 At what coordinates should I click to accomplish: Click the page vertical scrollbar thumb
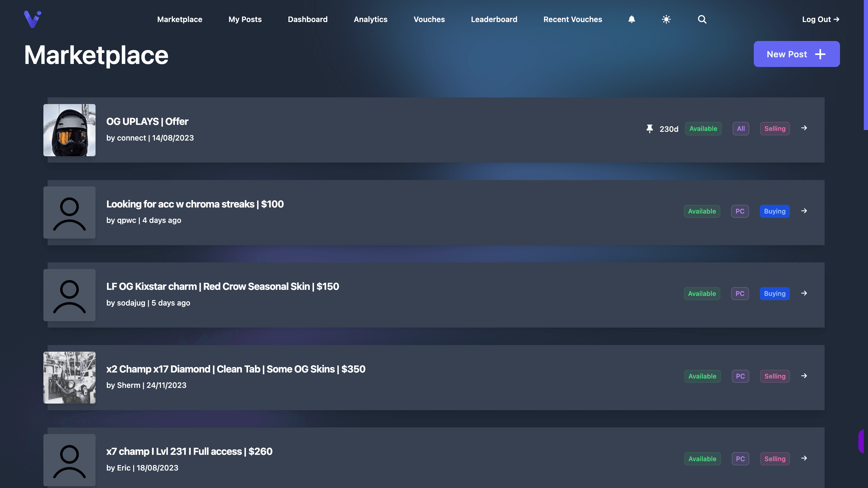pyautogui.click(x=866, y=65)
